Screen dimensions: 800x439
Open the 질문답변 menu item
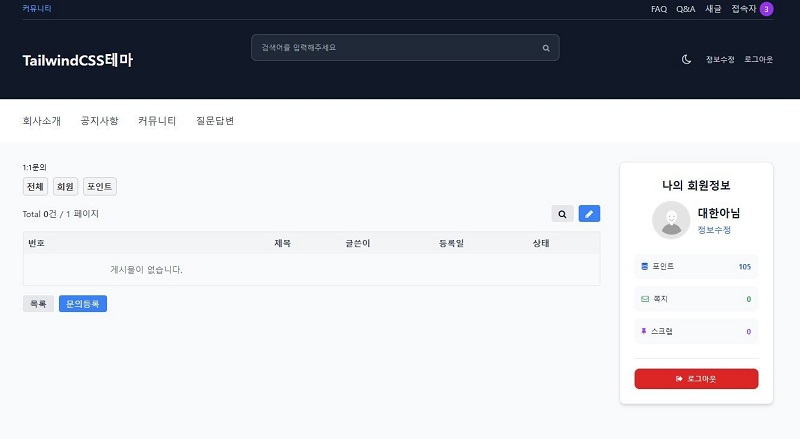215,121
